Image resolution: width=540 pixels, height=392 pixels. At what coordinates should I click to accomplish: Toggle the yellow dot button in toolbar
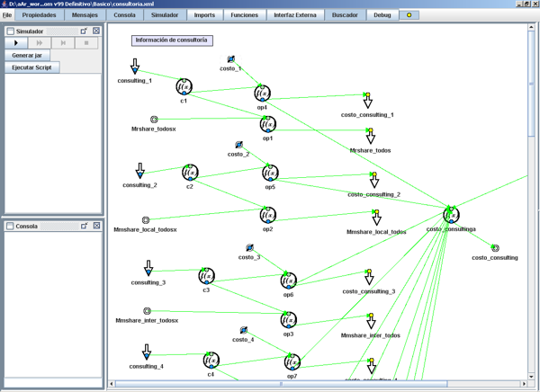tap(409, 15)
